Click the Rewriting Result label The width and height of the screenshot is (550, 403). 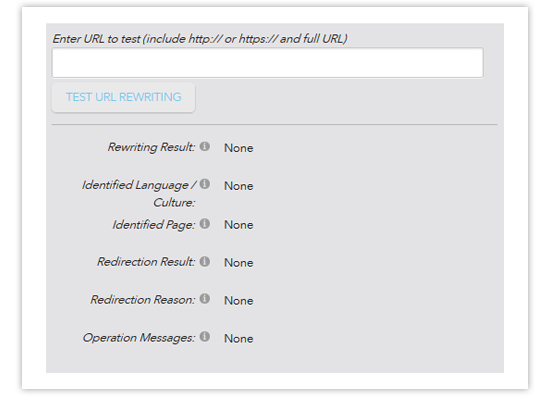151,147
